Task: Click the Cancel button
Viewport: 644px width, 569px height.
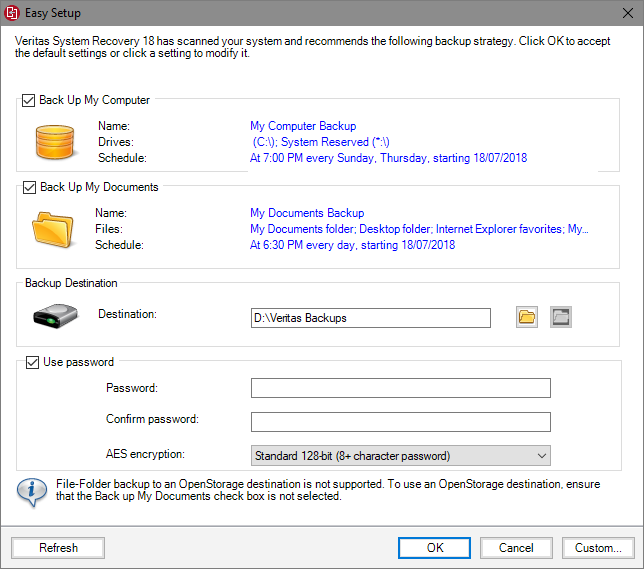Action: click(x=516, y=548)
